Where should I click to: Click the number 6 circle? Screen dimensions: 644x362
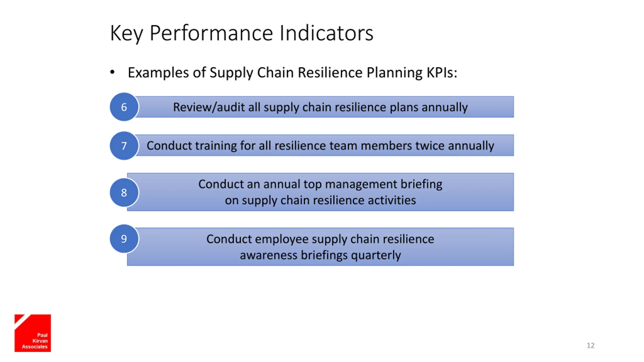(124, 107)
